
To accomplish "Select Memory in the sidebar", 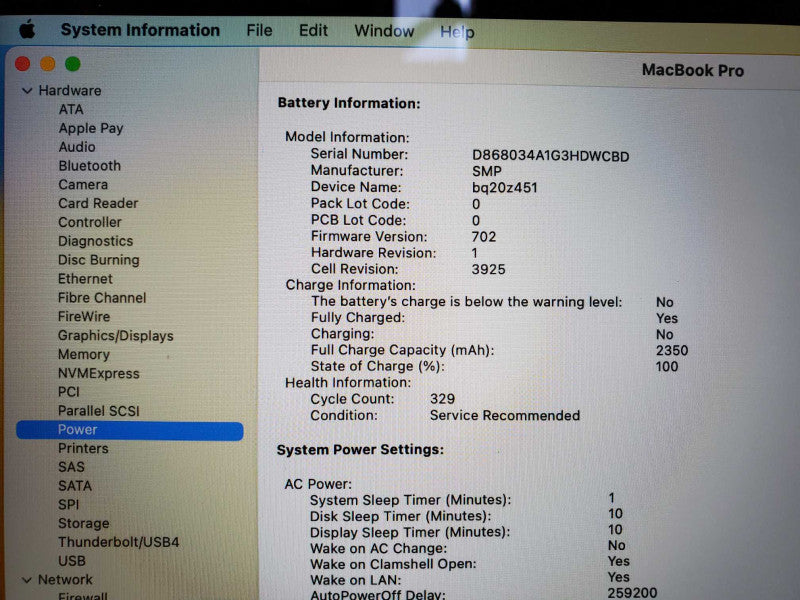I will (84, 354).
